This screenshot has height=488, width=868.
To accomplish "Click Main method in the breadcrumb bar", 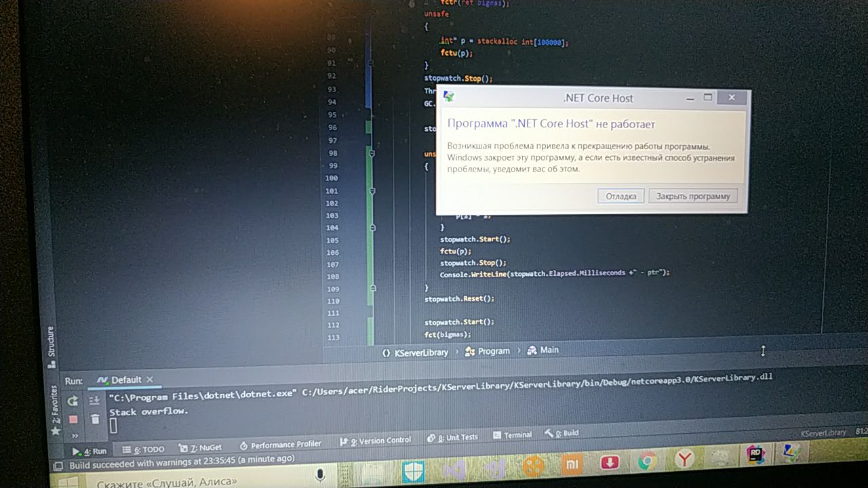I will click(x=543, y=350).
